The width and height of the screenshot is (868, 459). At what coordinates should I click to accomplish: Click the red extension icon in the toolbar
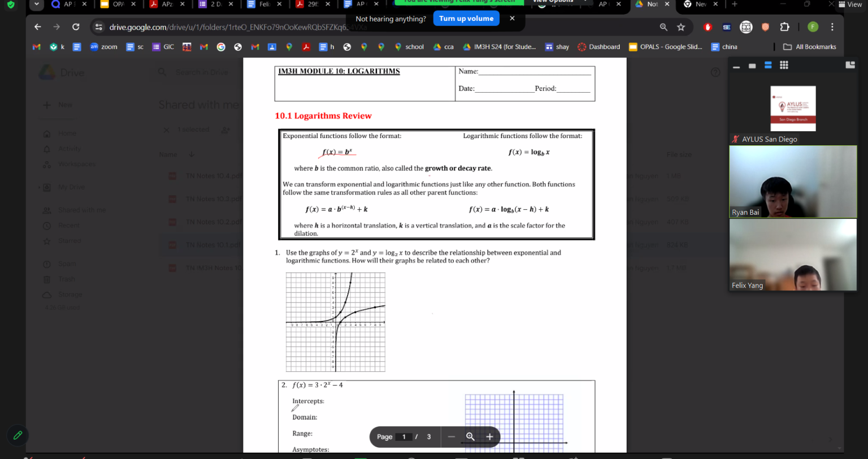(x=708, y=27)
